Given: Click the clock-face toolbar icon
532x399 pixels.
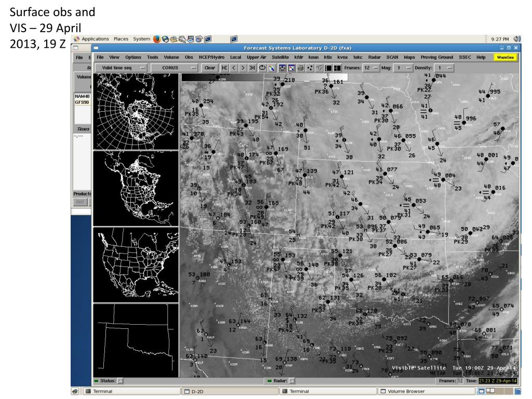Looking at the screenshot, I should pos(282,68).
